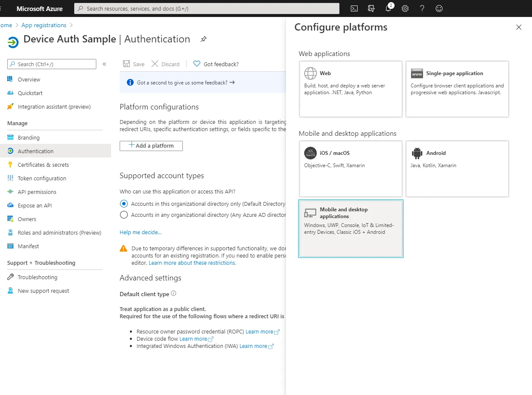Click the Default client type info icon

tap(174, 294)
